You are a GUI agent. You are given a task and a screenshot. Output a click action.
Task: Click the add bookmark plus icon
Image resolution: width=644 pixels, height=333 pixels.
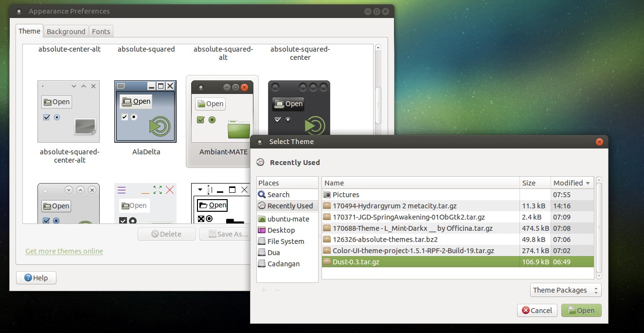coord(263,290)
